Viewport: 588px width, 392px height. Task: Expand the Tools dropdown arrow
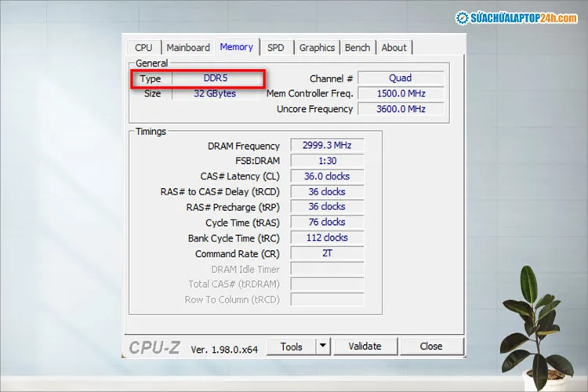point(323,347)
